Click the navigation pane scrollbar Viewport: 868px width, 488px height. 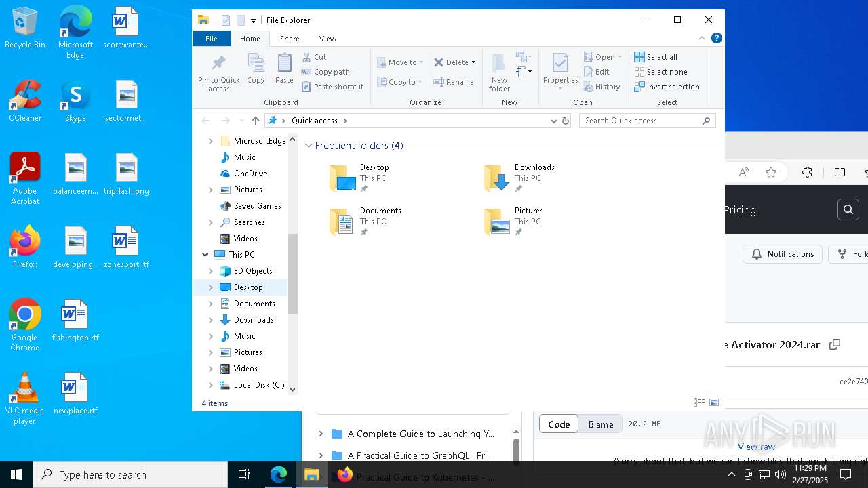coord(293,274)
